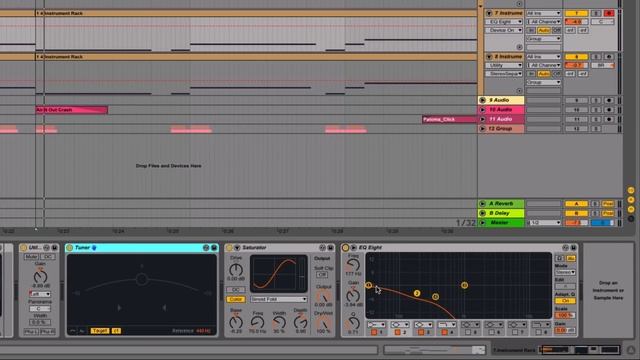The image size is (640, 360).
Task: Click EQ Eight Scale value field
Action: point(565,316)
